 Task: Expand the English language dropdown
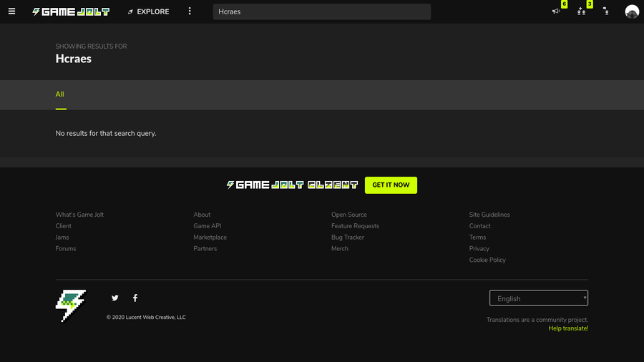click(x=538, y=298)
